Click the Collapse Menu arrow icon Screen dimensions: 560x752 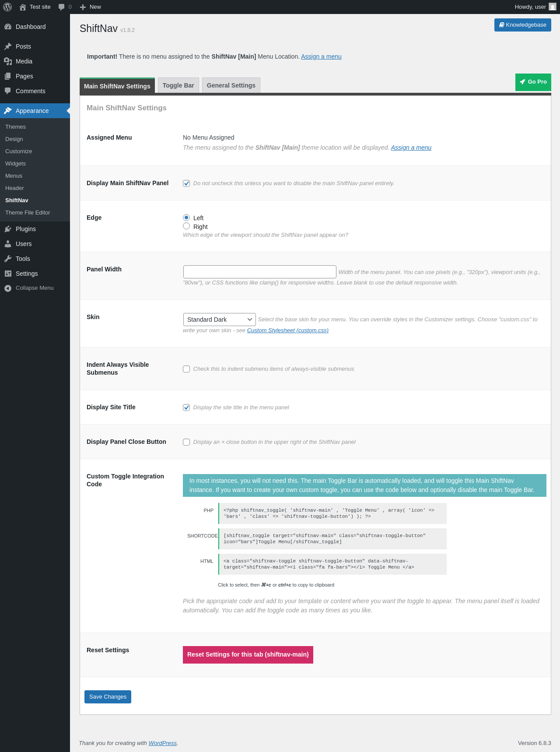pos(8,288)
